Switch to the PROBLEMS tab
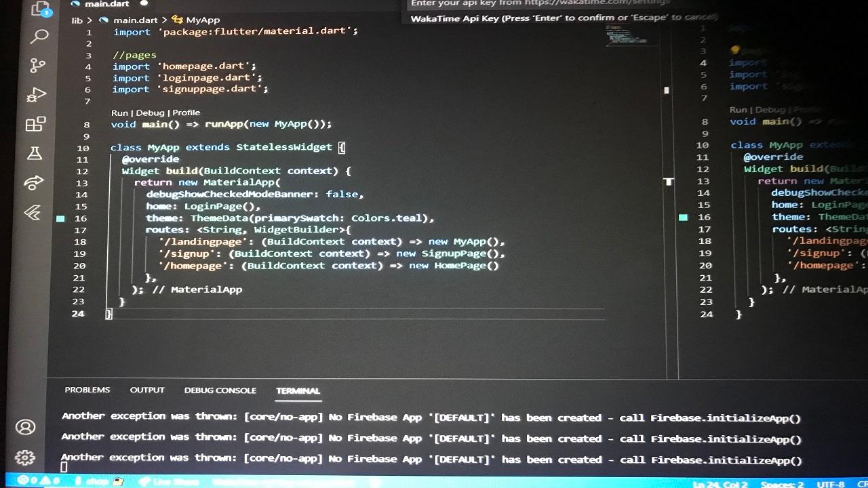This screenshot has height=488, width=868. [86, 390]
